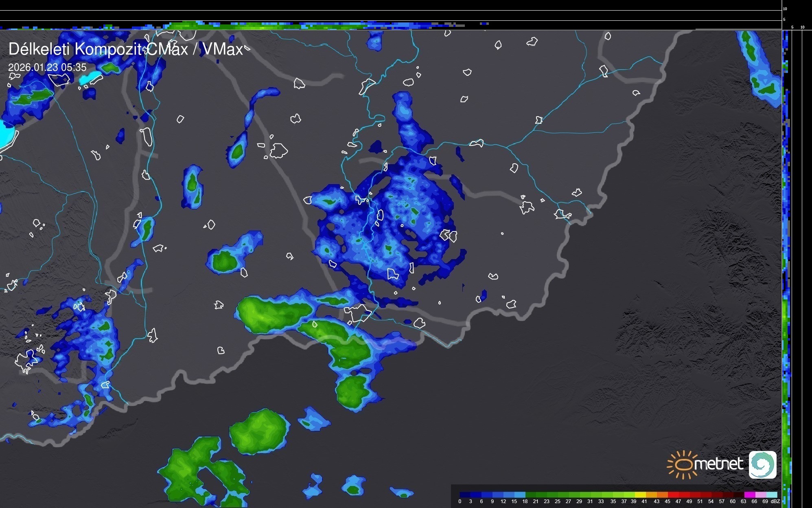Viewport: 812px width, 508px height.
Task: Click the yellow 39 dBZ legend swatch
Action: 640,495
